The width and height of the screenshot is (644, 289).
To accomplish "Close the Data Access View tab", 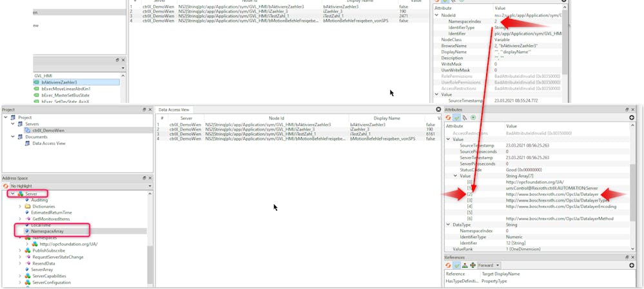I will pos(438,110).
